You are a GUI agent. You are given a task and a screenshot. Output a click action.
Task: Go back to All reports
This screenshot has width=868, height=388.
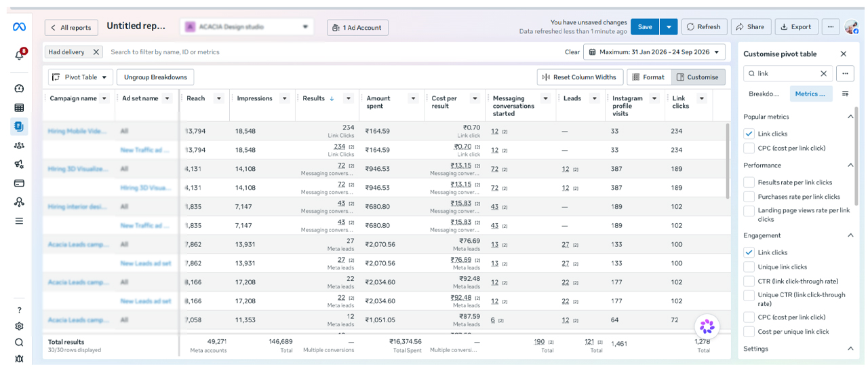pos(71,27)
